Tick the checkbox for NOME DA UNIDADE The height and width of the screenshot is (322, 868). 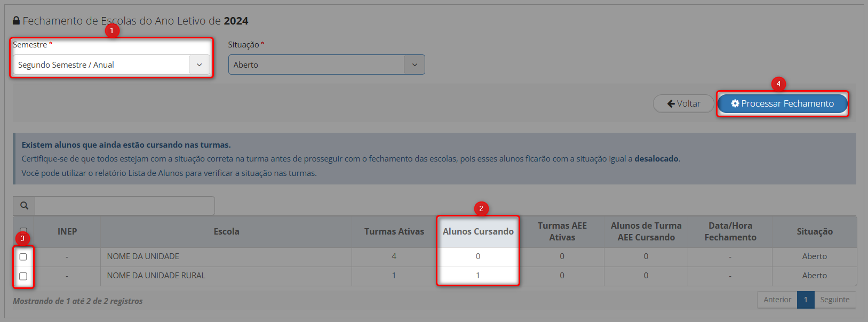[x=23, y=257]
